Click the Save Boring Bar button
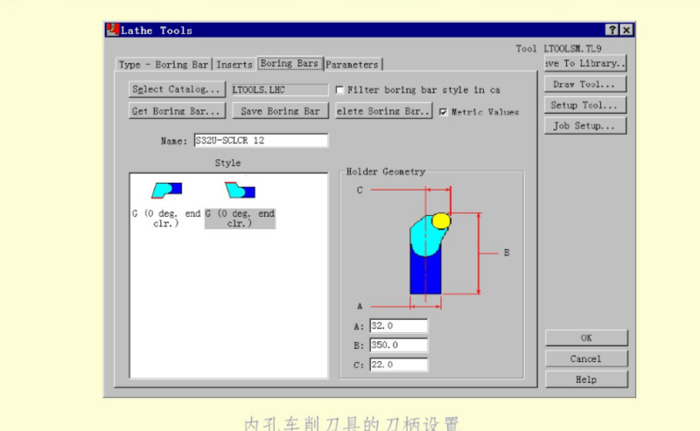 [x=280, y=111]
